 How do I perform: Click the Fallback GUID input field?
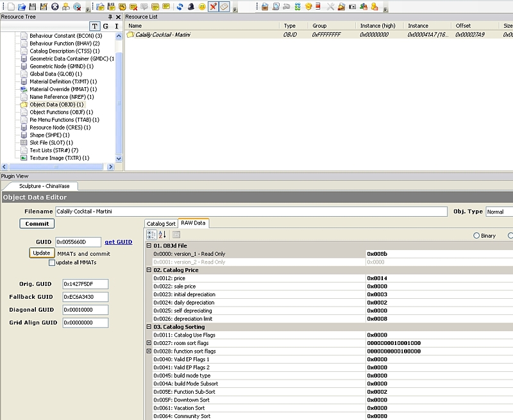[x=85, y=297]
